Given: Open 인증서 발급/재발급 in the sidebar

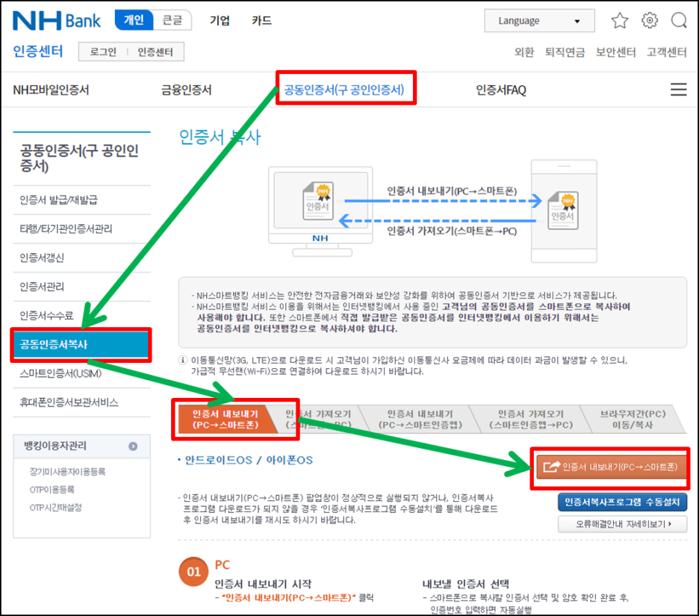Looking at the screenshot, I should (x=81, y=199).
